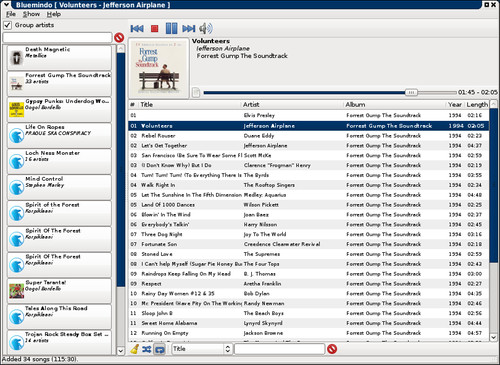Skip to the next track

click(x=189, y=29)
